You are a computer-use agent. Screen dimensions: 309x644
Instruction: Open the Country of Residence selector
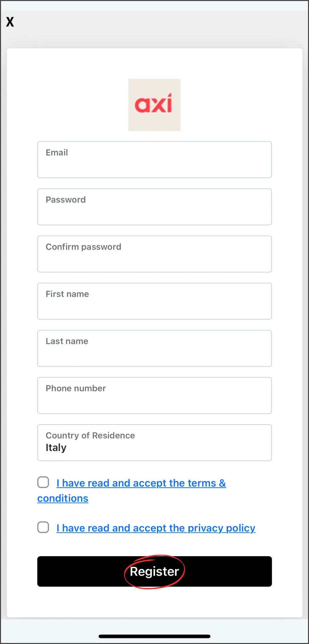pyautogui.click(x=154, y=443)
